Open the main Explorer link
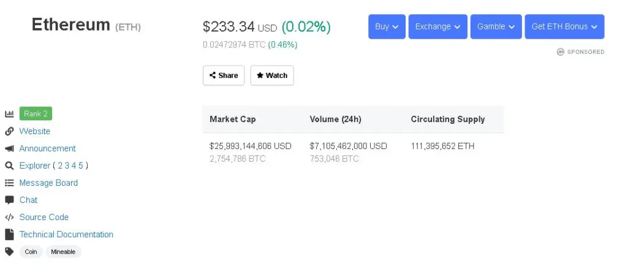 35,166
